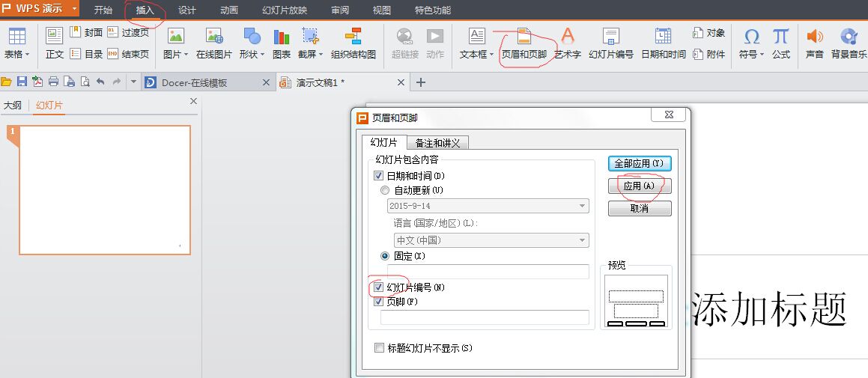The image size is (868, 378).
Task: Insert a 正文 body slide
Action: tap(54, 43)
